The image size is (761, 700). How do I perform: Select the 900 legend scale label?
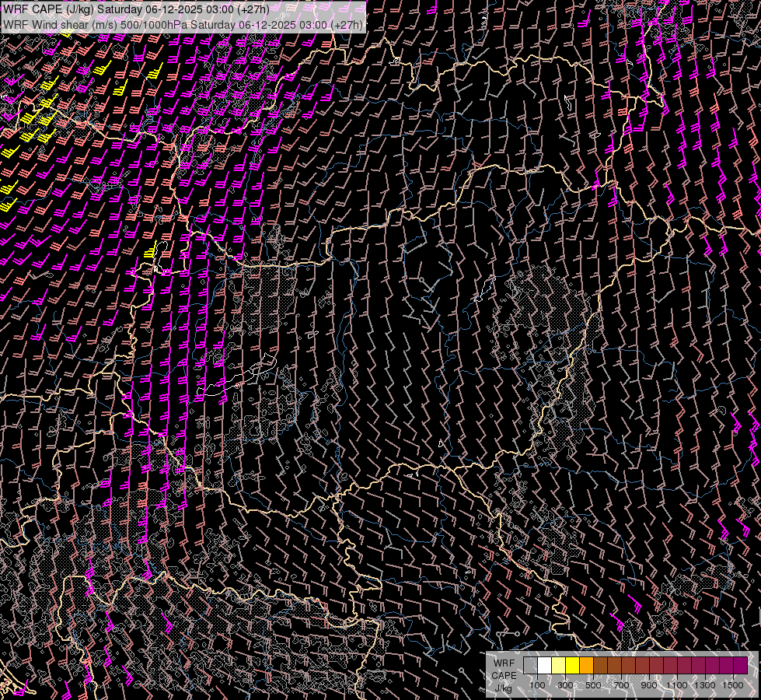(x=649, y=685)
